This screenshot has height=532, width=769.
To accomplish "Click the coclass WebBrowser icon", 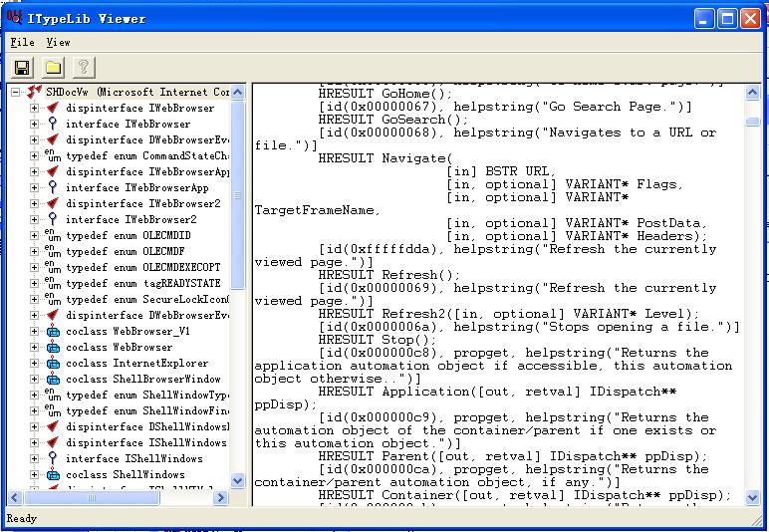I will pyautogui.click(x=53, y=347).
